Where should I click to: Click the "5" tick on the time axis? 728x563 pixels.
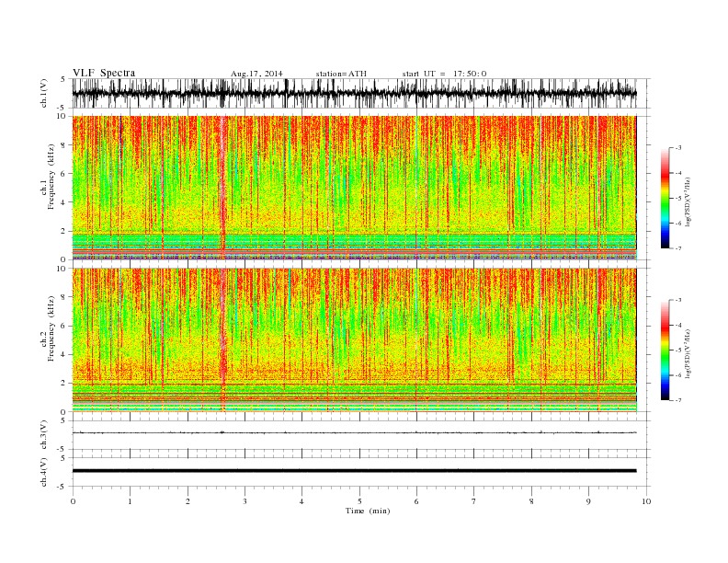point(359,501)
